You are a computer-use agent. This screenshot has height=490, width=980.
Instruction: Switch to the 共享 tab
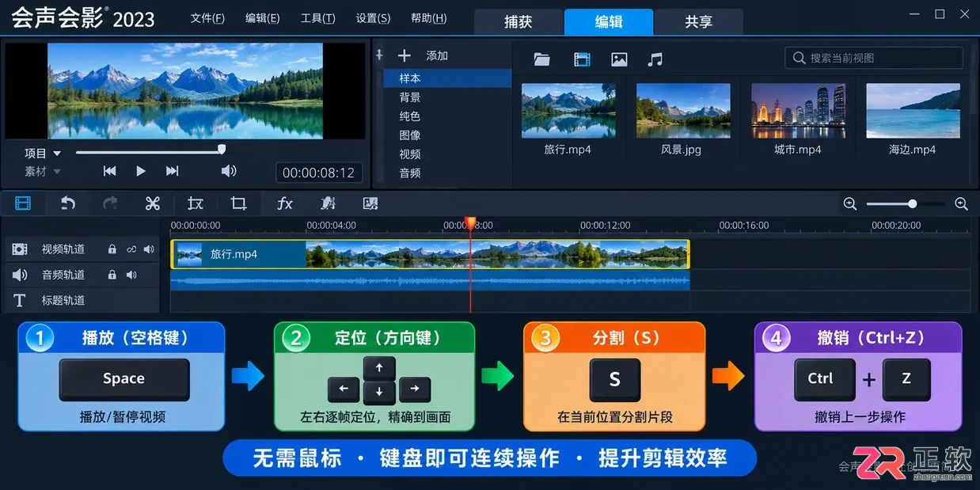point(699,22)
